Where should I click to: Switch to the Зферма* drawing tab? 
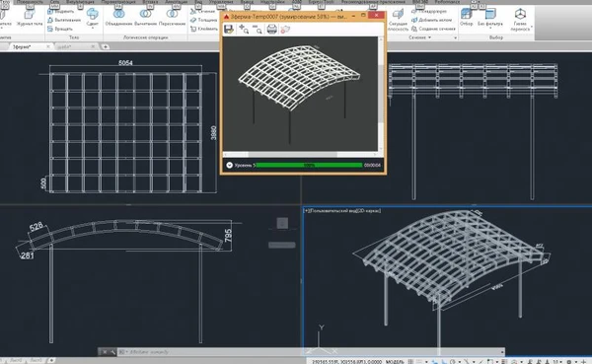(x=22, y=46)
